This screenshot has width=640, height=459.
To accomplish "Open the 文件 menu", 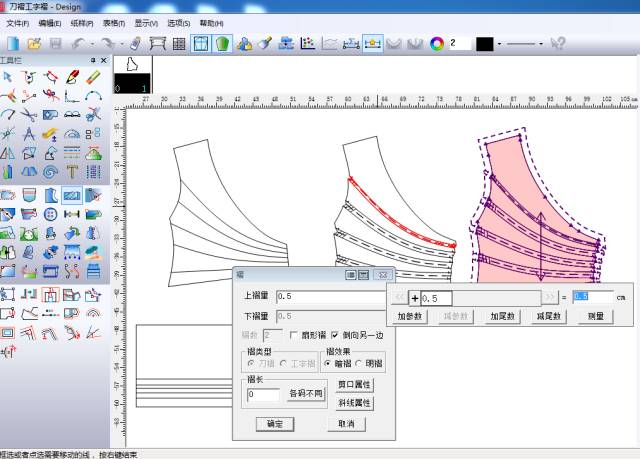I will [x=18, y=22].
